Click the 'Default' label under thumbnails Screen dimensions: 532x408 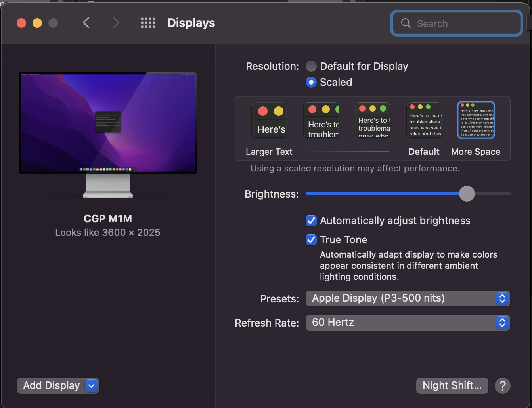pyautogui.click(x=424, y=152)
